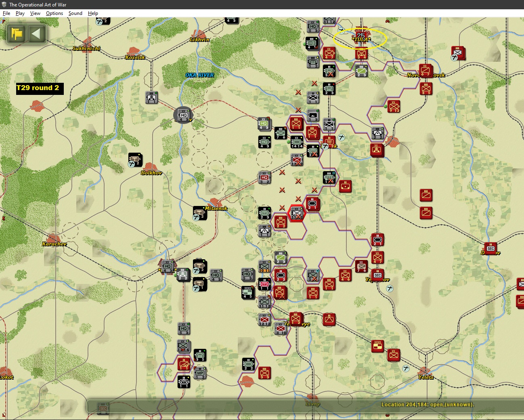Click the Kozelsk city label
This screenshot has height=420, width=524.
tap(135, 57)
